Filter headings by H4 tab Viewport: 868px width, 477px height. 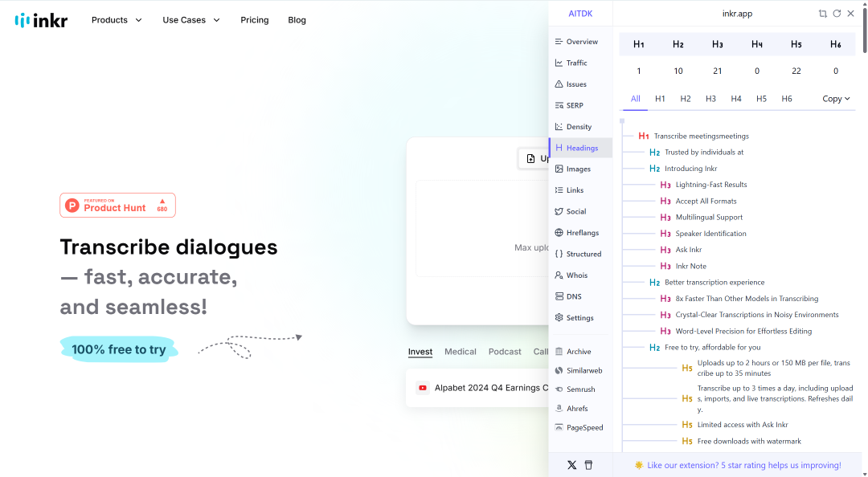[x=735, y=99]
